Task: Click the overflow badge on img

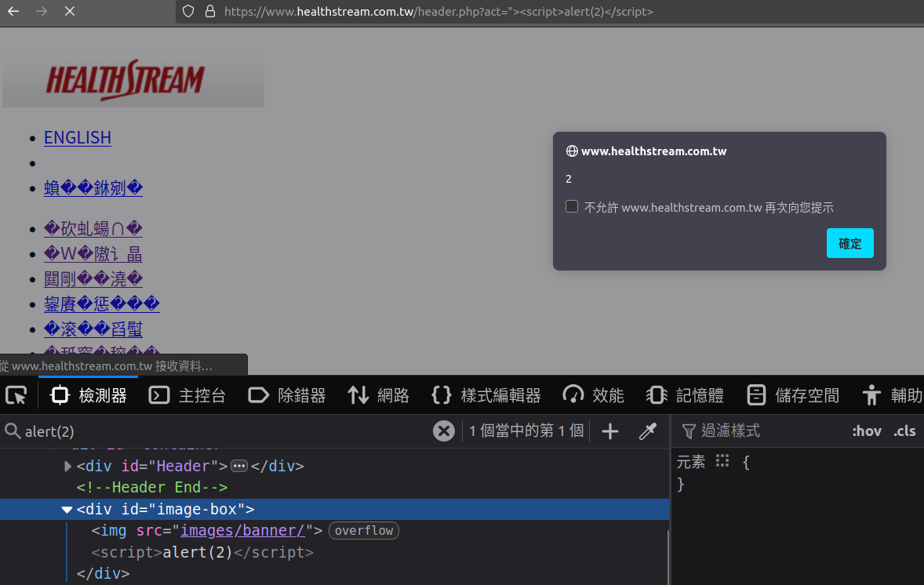Action: 364,530
